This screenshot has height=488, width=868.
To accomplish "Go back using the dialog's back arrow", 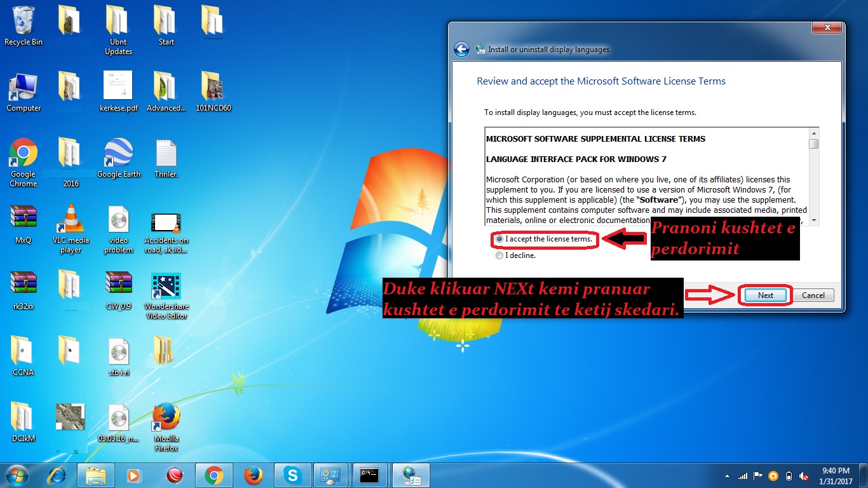I will pyautogui.click(x=461, y=50).
